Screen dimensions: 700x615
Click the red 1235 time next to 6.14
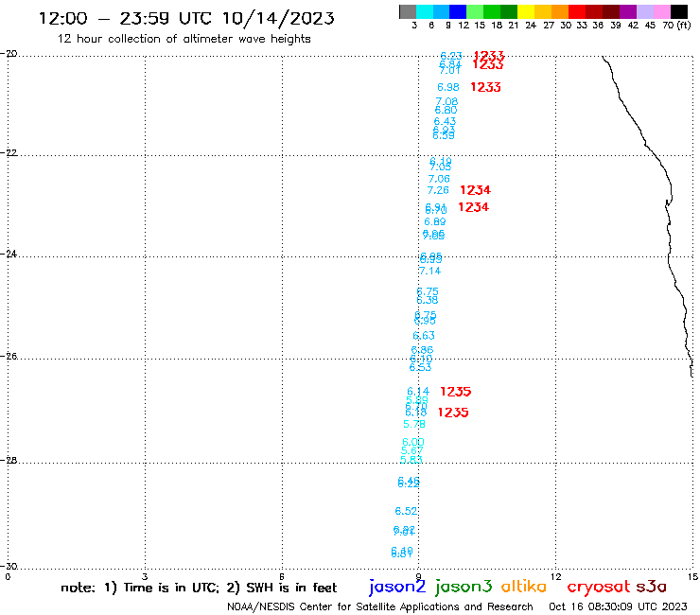456,392
